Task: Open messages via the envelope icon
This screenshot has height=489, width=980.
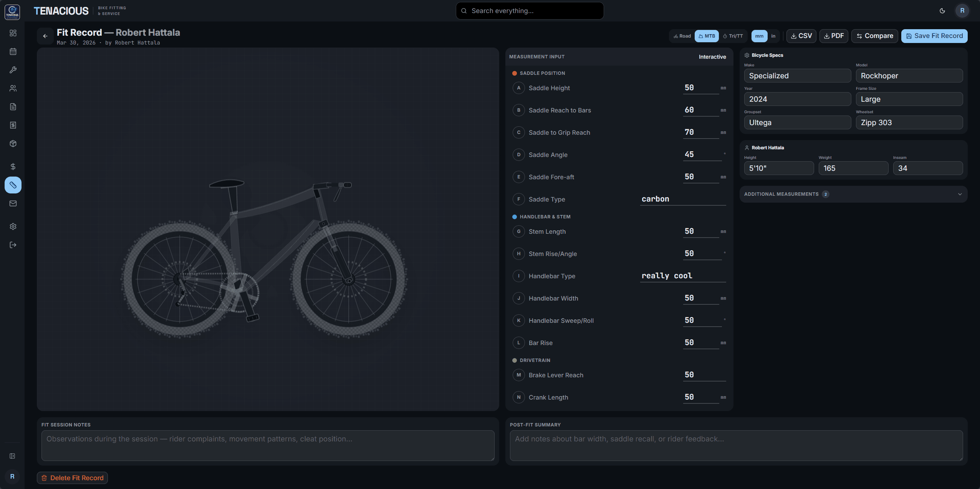Action: (13, 203)
